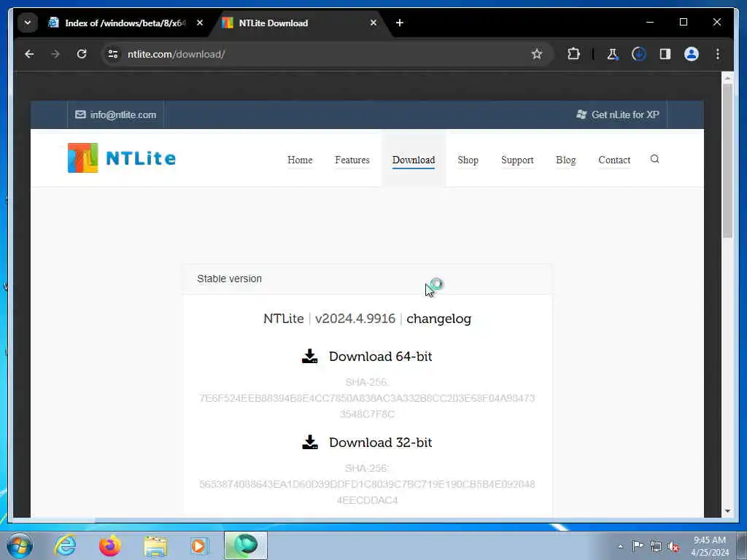The width and height of the screenshot is (747, 560).
Task: Open Chrome Labs flask icon
Action: point(613,54)
